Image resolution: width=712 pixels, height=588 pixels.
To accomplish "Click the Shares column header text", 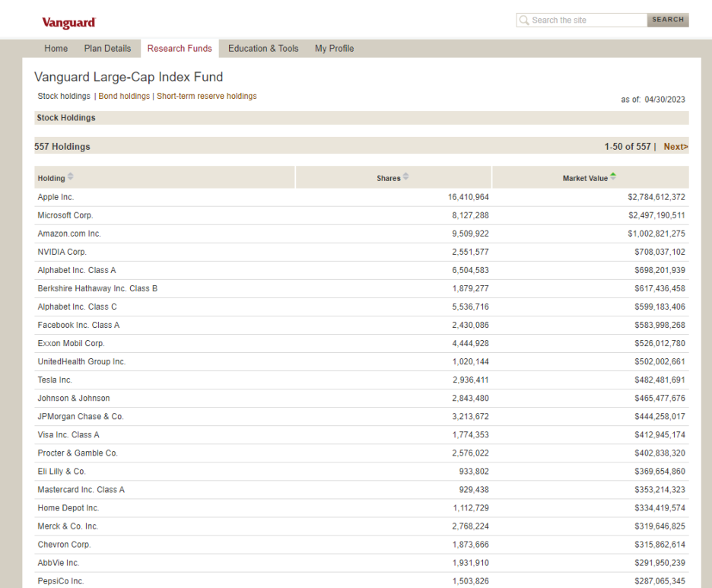I will tap(388, 179).
